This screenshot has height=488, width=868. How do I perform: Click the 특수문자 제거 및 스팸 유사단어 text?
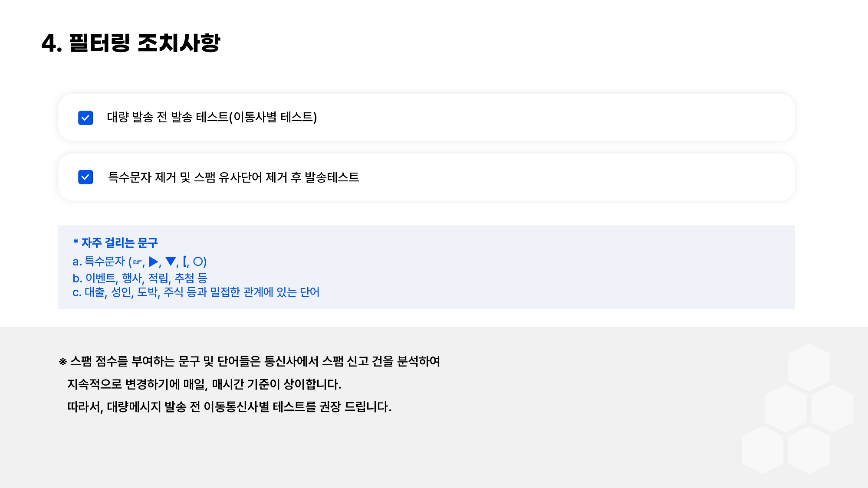[233, 177]
